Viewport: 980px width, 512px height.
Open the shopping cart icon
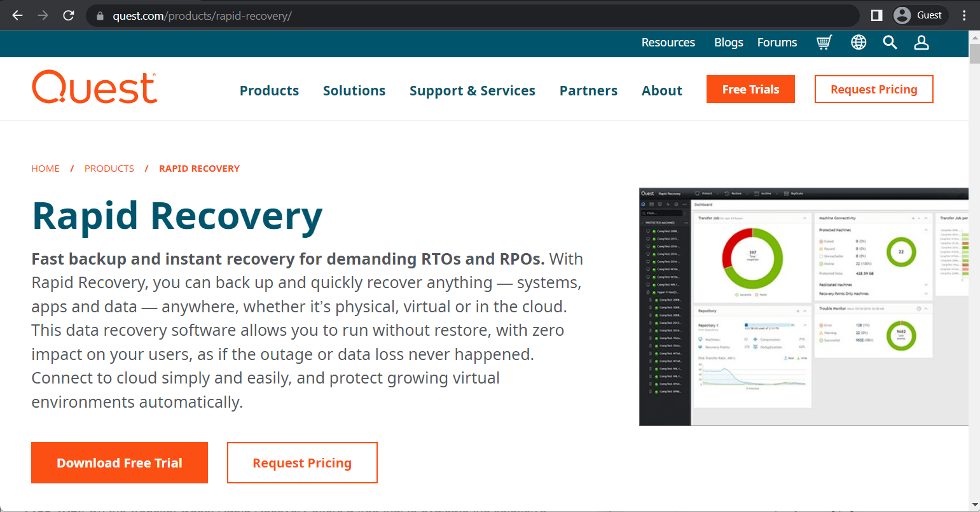point(824,42)
